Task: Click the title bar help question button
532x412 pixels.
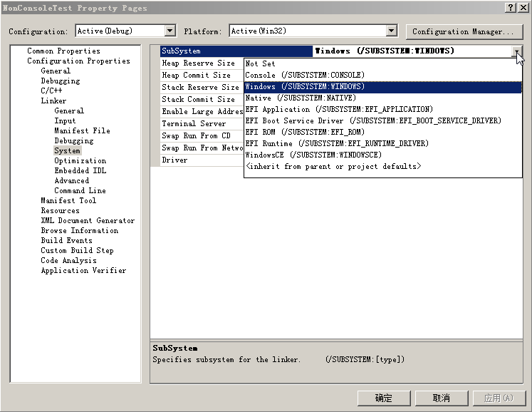Action: point(511,8)
